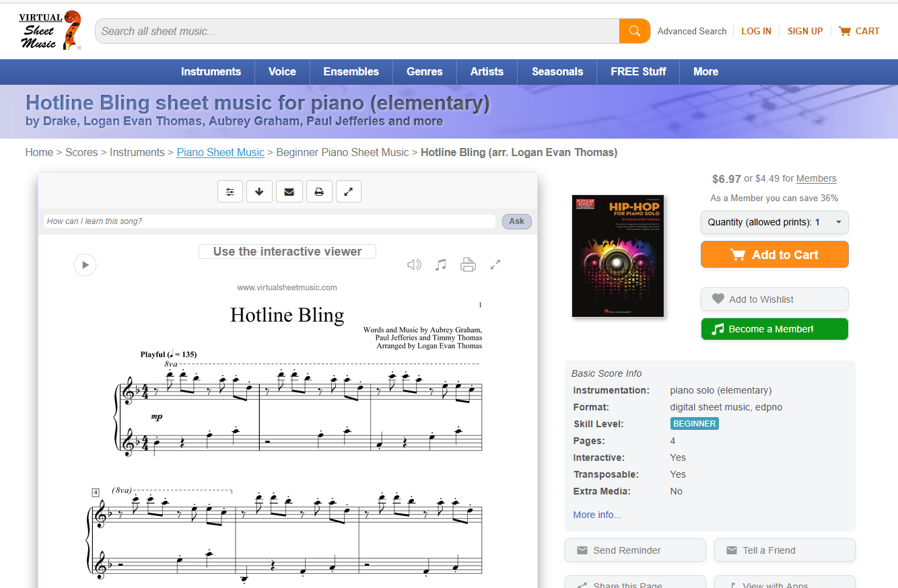
Task: Click the gray printer icon in viewer
Action: (468, 265)
